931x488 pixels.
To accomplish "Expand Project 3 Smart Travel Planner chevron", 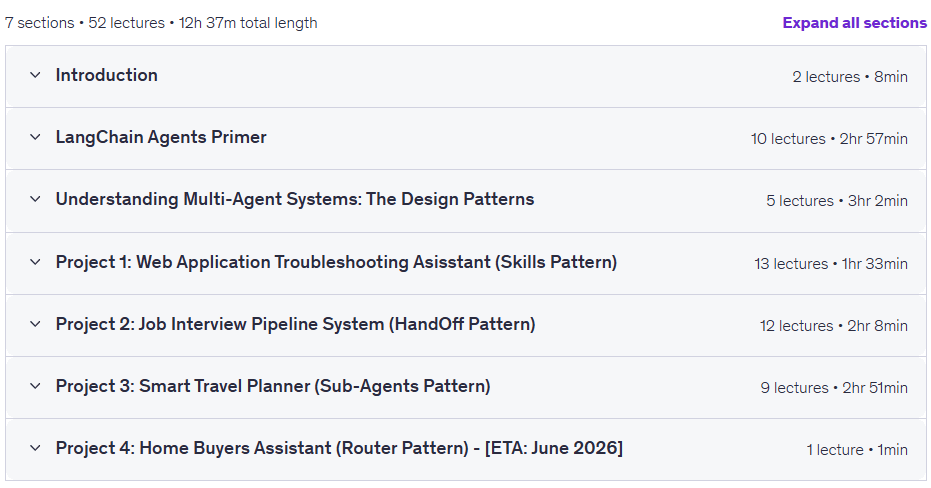I will pos(35,386).
